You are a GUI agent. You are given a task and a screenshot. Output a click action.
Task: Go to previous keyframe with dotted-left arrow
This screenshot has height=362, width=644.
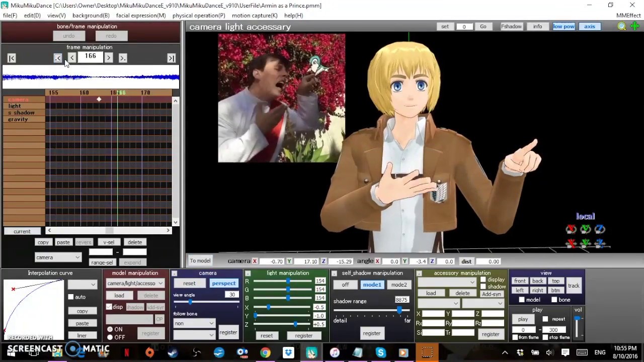[58, 58]
